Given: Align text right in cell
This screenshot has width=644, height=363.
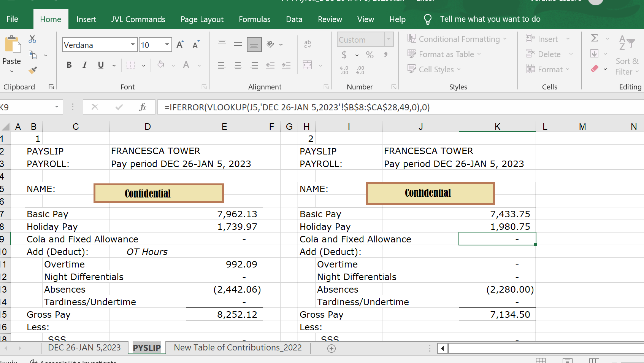Looking at the screenshot, I should point(254,65).
